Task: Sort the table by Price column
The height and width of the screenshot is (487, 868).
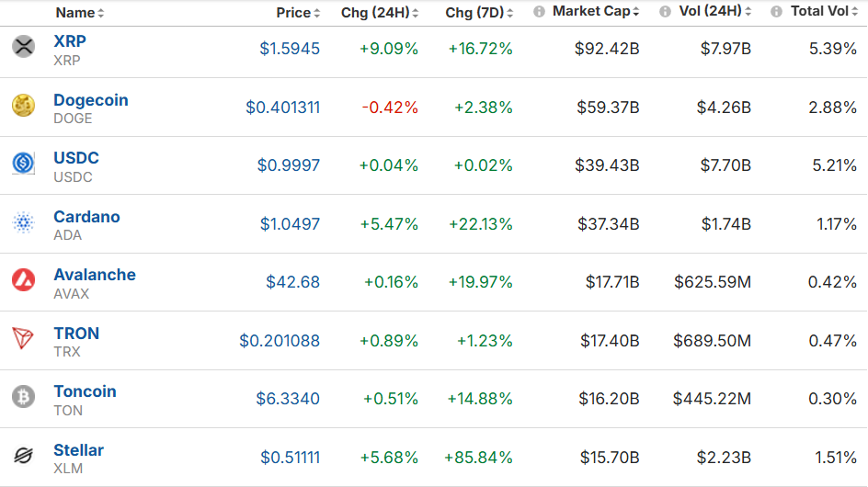Action: (298, 13)
